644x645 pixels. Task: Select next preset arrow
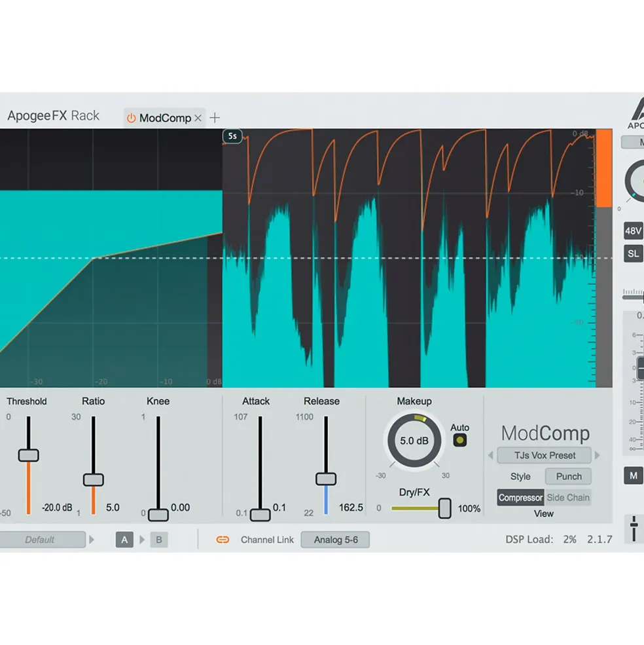click(x=597, y=455)
